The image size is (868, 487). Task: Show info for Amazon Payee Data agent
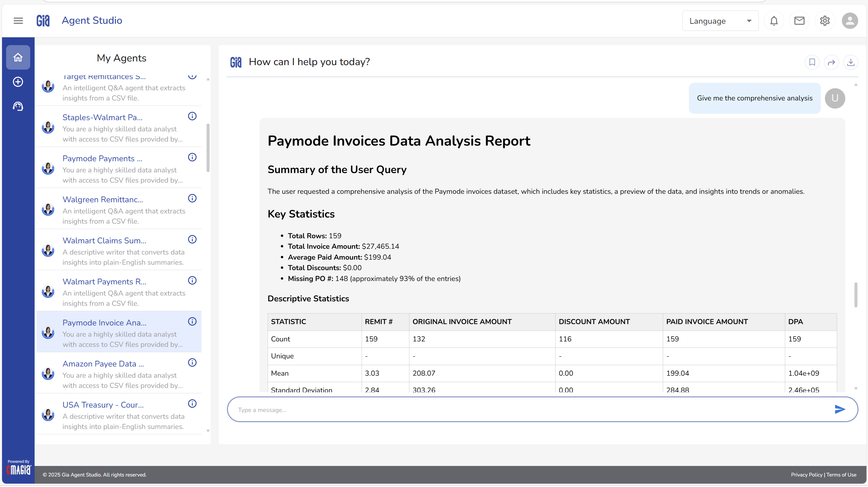click(x=192, y=362)
